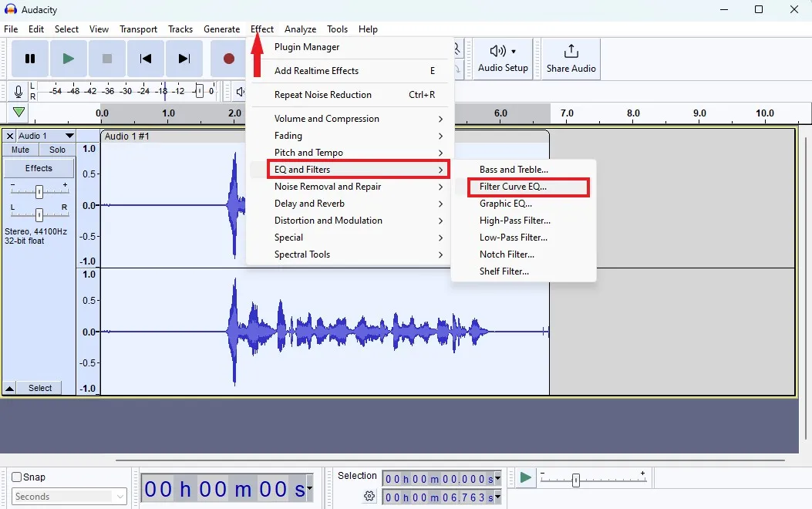The height and width of the screenshot is (509, 812).
Task: Select Graphic EQ effect
Action: (x=524, y=204)
